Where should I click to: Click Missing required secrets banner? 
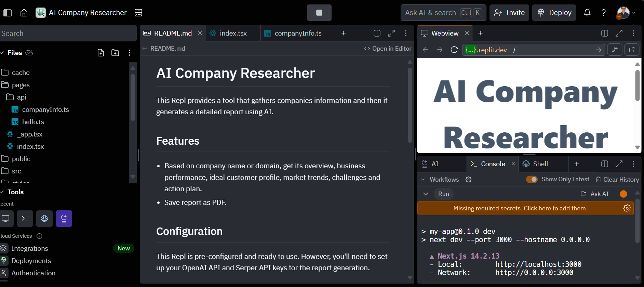(520, 208)
